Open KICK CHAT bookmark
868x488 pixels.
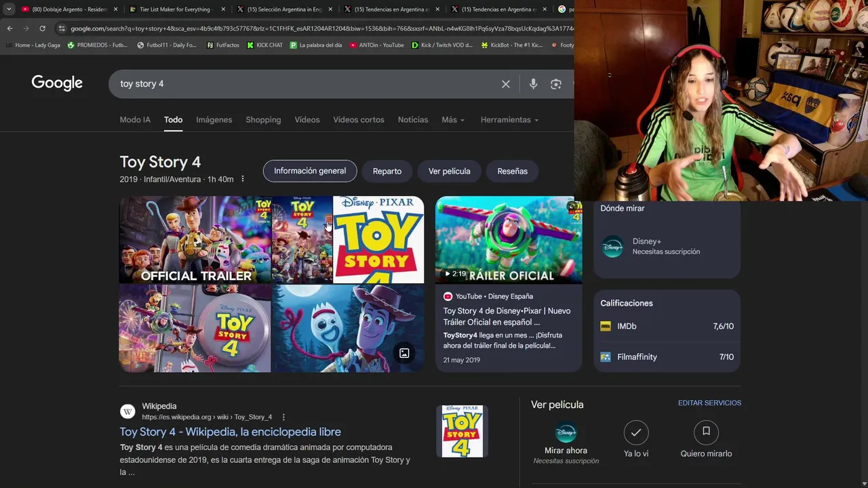pos(265,45)
